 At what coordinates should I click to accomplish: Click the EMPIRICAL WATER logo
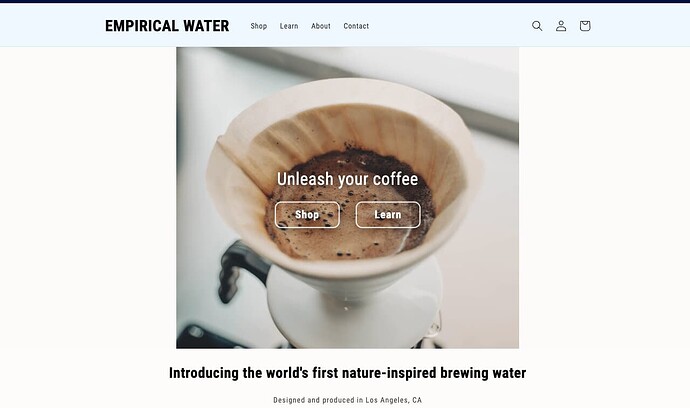coord(167,26)
